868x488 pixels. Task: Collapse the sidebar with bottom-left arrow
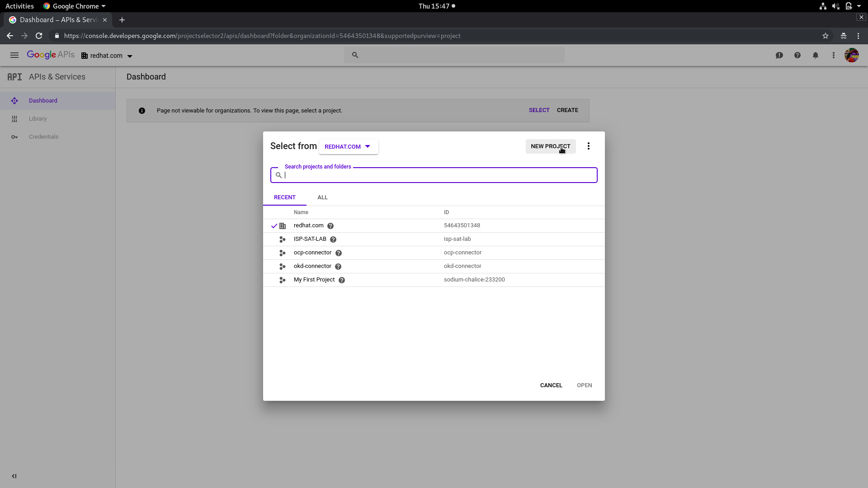click(14, 476)
